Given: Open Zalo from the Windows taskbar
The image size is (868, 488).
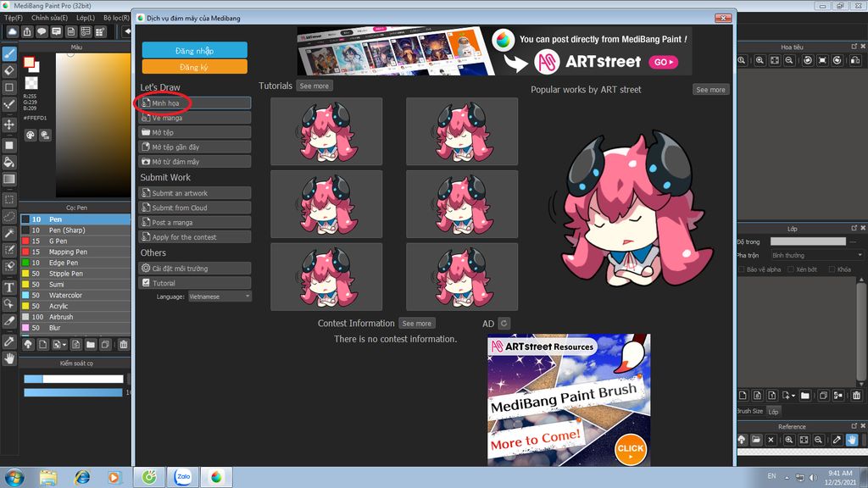Looking at the screenshot, I should [183, 476].
